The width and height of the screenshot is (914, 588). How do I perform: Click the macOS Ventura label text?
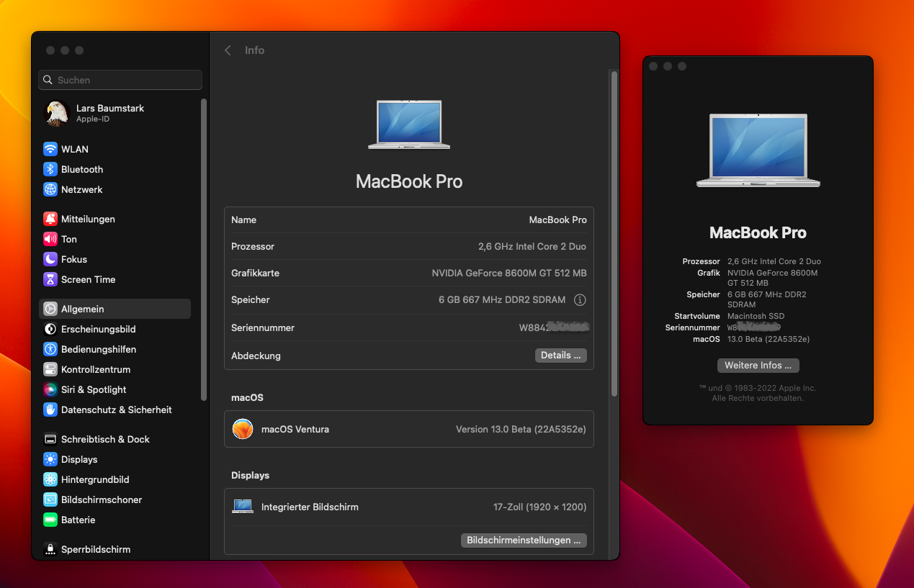tap(295, 429)
